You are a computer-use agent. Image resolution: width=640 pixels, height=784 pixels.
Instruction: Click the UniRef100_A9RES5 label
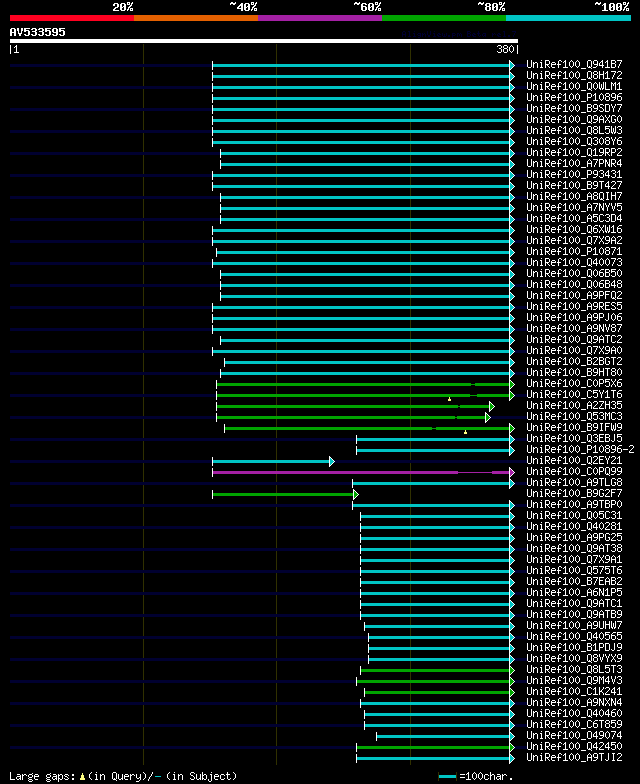point(574,306)
